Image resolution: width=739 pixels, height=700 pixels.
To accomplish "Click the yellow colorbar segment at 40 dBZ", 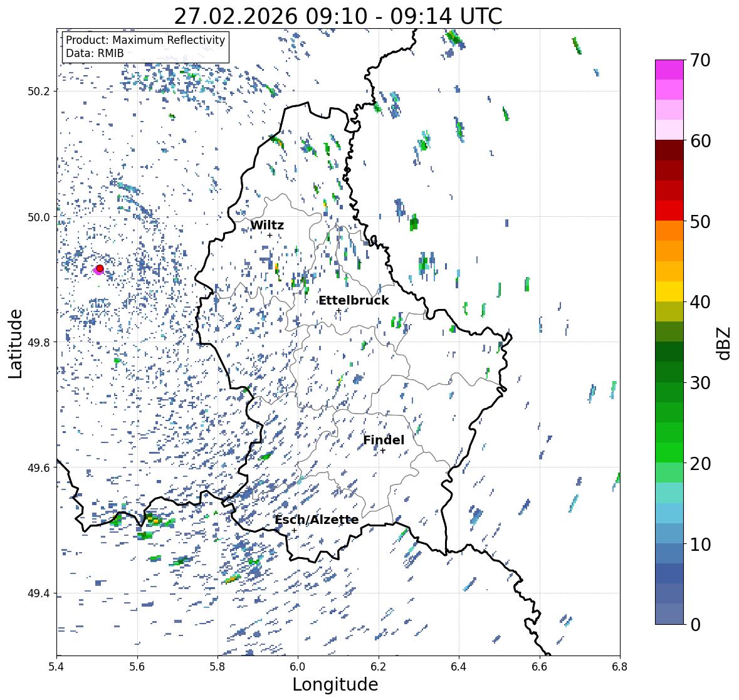I will (669, 291).
